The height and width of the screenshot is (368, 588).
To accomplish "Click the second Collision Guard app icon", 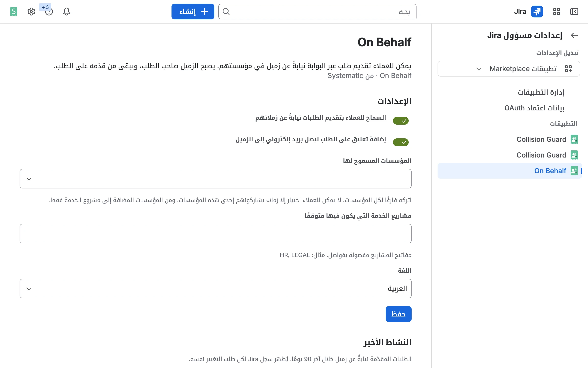I will (x=574, y=155).
